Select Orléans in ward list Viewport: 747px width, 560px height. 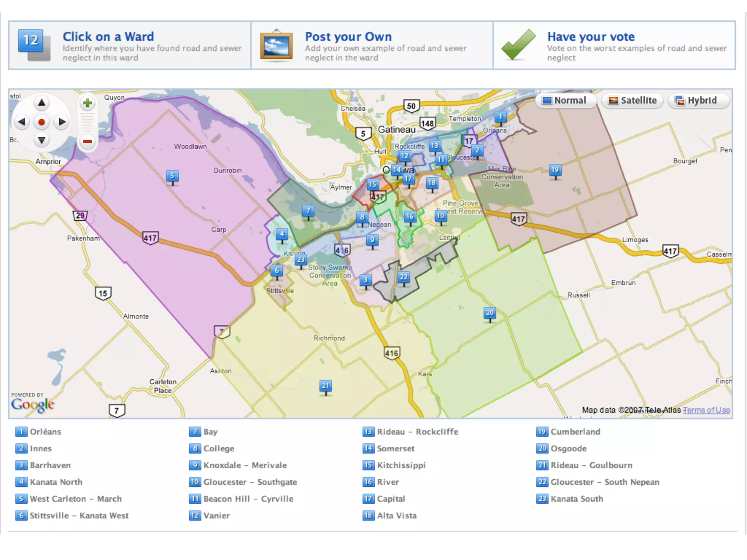tap(45, 432)
